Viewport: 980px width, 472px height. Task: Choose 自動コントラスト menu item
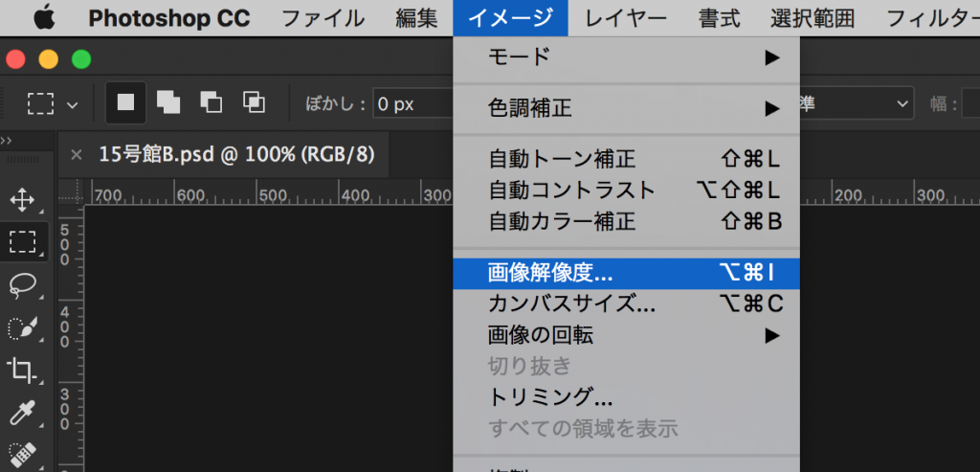coord(626,191)
